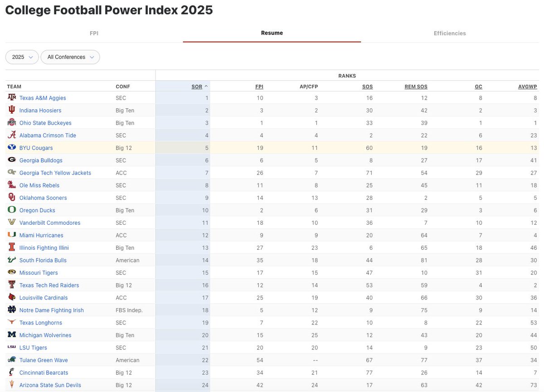Open the South Florida Bulls team link
544x392 pixels.
click(x=43, y=260)
